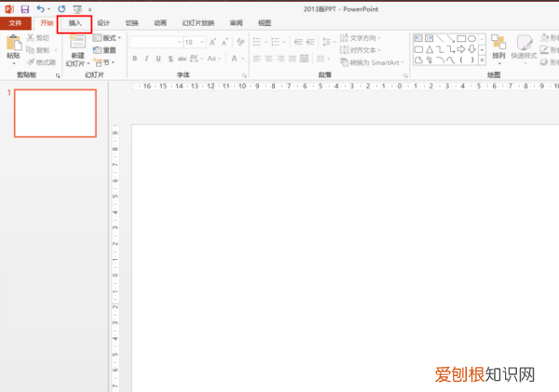Image resolution: width=559 pixels, height=392 pixels.
Task: Click the Decrease Indent icon
Action: click(x=298, y=42)
